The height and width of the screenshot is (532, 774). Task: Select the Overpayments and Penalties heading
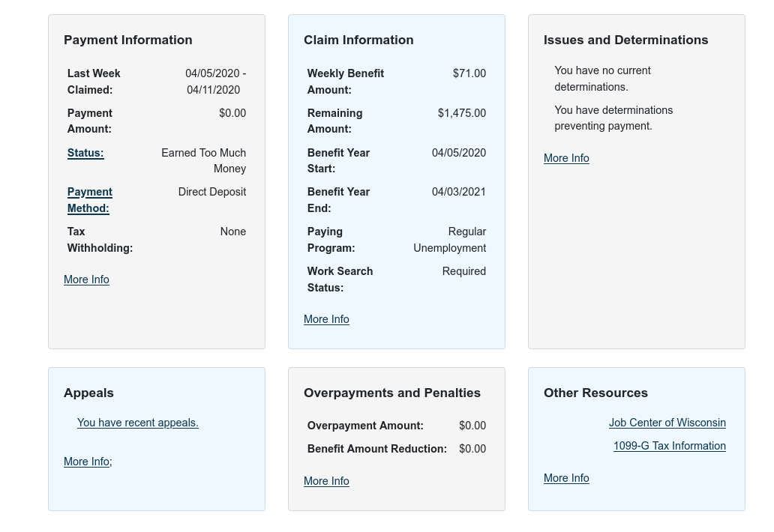click(392, 393)
